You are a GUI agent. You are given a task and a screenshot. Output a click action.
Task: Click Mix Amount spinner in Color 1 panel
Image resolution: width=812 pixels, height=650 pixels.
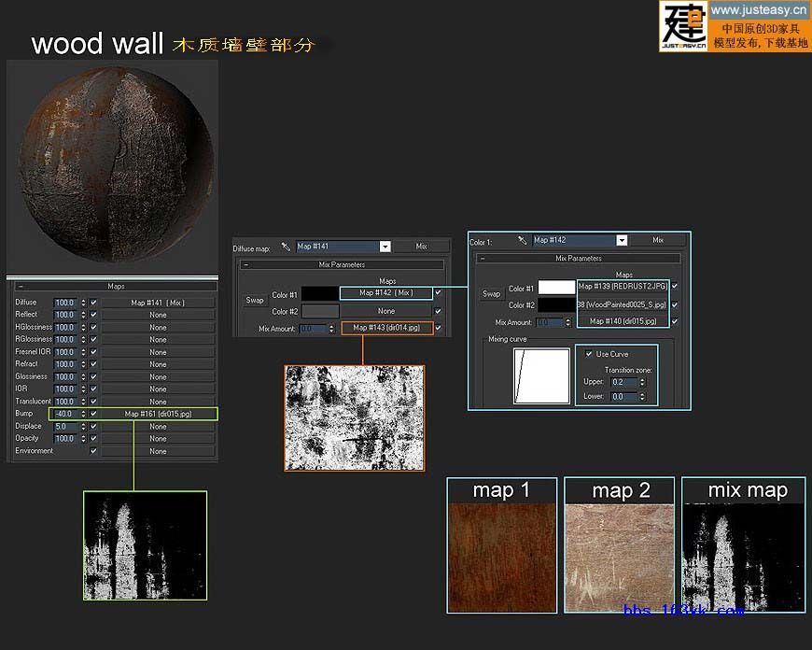point(568,322)
